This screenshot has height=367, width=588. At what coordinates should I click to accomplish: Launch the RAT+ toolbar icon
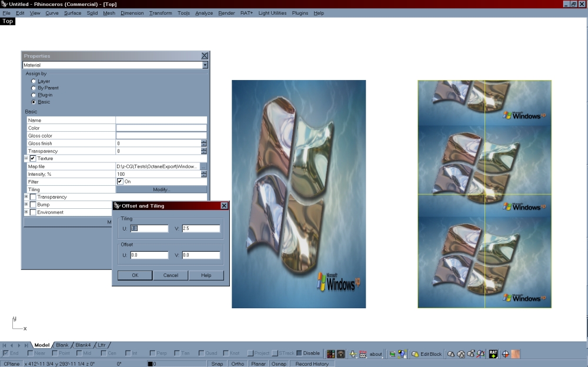pos(493,354)
